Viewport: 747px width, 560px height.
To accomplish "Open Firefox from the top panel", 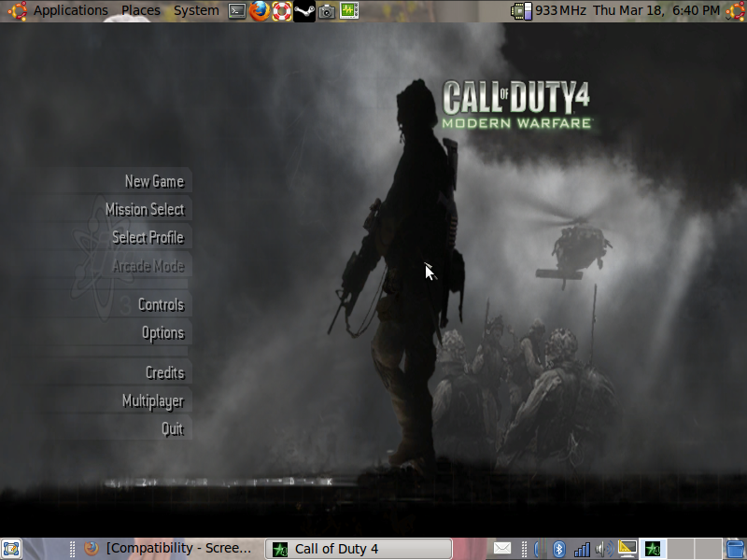I will point(260,11).
